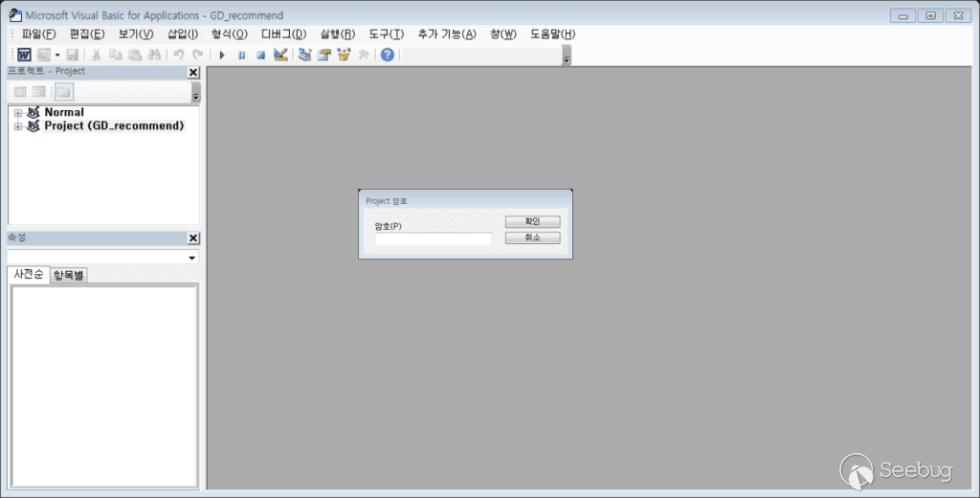Screen dimensions: 980x498
Task: Expand the Normal project node
Action: [x=18, y=113]
